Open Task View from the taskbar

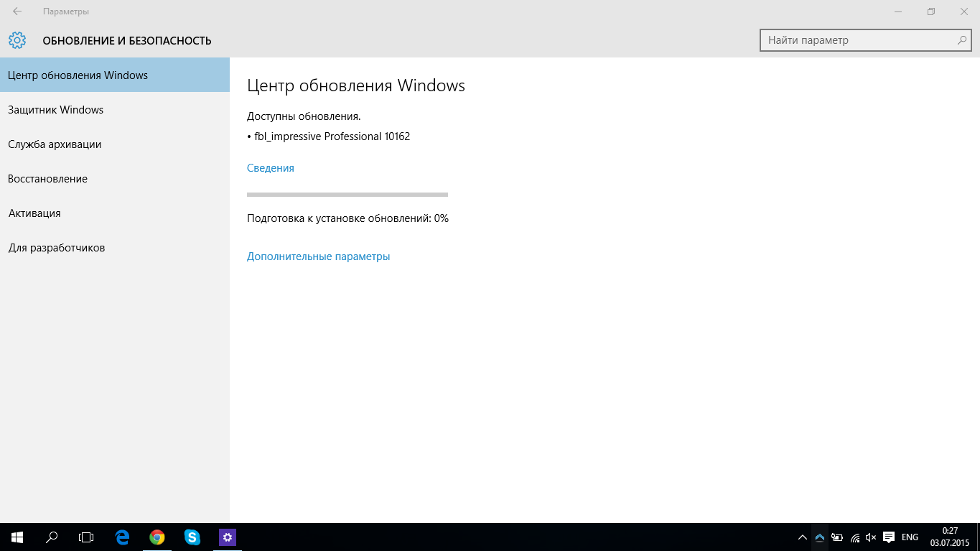coord(86,537)
